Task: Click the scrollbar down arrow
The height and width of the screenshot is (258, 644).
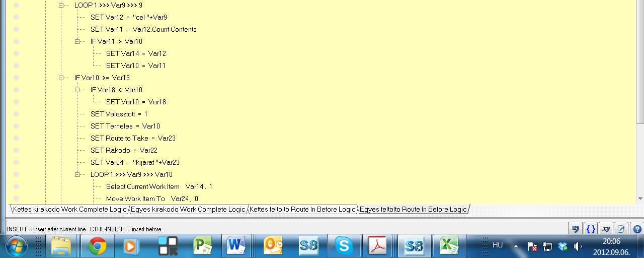Action: [x=640, y=199]
